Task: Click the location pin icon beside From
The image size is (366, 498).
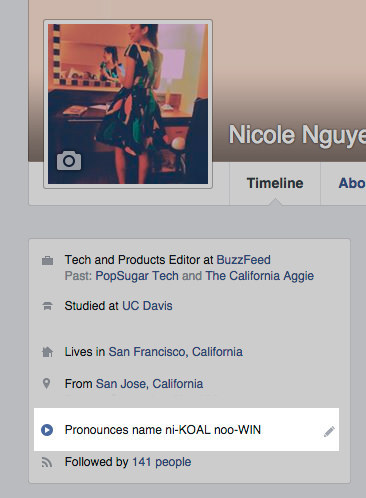Action: 47,384
